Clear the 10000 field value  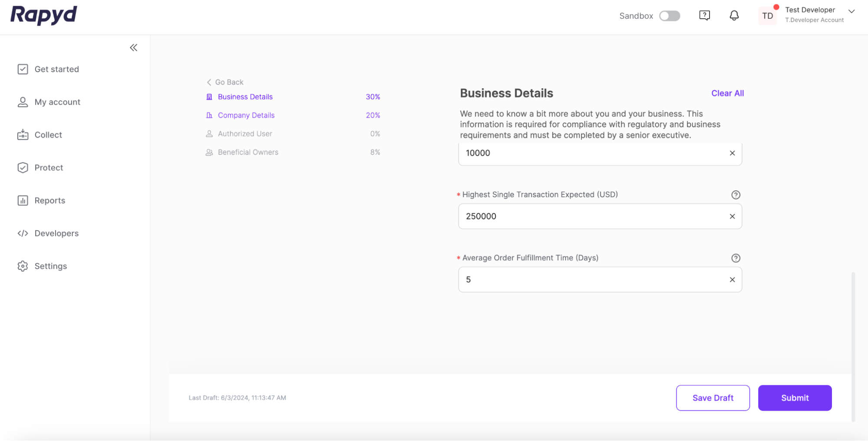point(732,153)
